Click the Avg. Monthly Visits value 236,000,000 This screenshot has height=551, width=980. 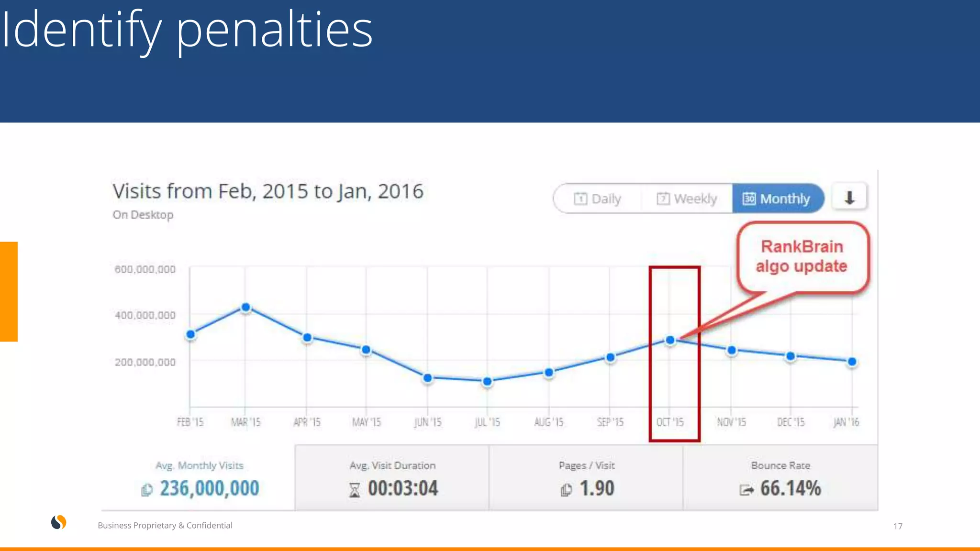(209, 488)
